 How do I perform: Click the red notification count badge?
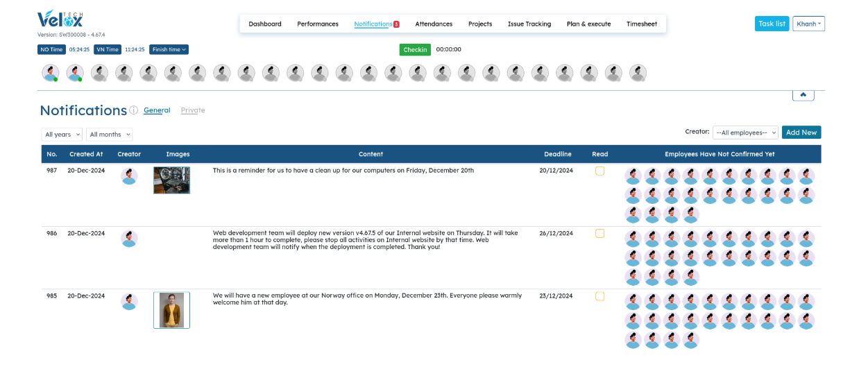click(x=396, y=24)
